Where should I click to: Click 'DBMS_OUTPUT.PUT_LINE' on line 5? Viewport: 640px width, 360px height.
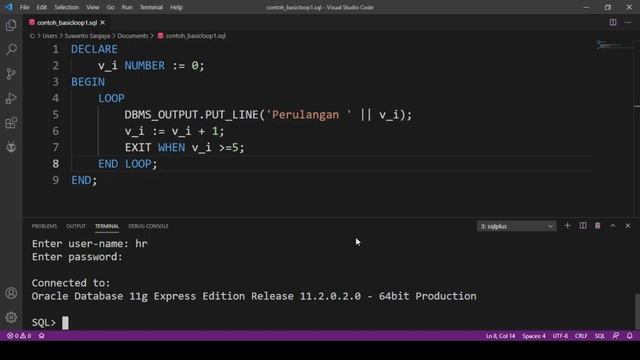tap(192, 115)
